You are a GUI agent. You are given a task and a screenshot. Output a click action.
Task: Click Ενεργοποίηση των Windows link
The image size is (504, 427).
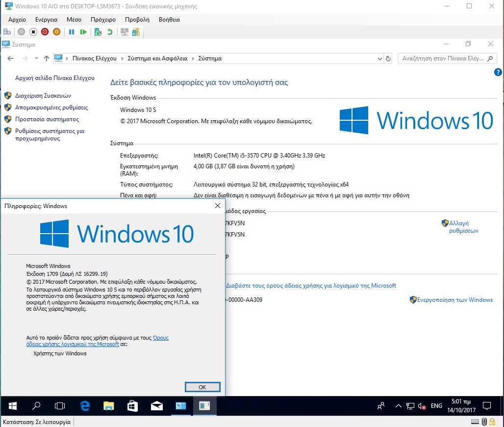click(455, 300)
